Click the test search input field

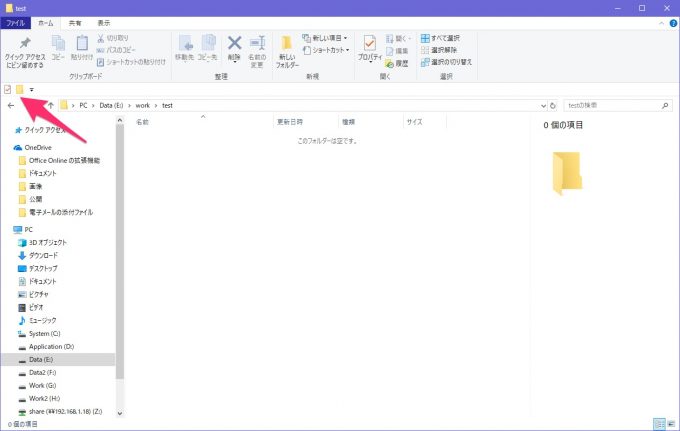pyautogui.click(x=612, y=105)
